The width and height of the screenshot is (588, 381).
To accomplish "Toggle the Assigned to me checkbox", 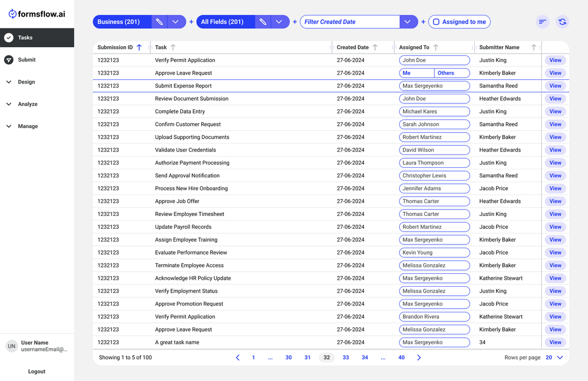I will [x=436, y=22].
